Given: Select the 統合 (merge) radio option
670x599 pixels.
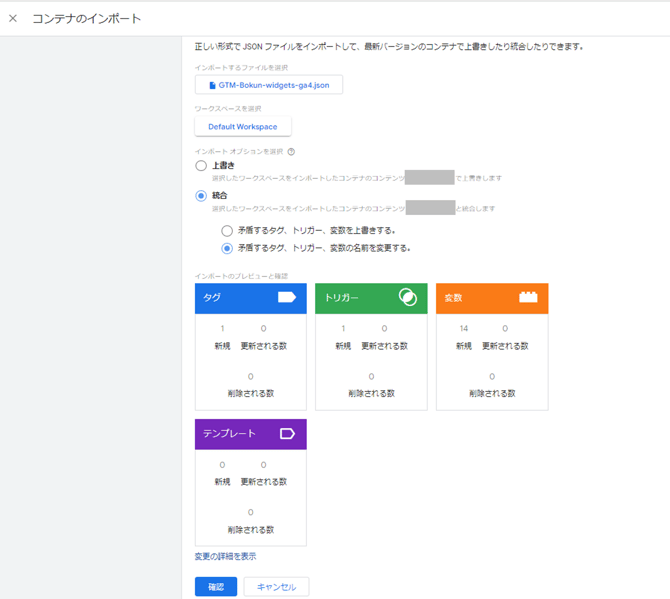Looking at the screenshot, I should 201,196.
